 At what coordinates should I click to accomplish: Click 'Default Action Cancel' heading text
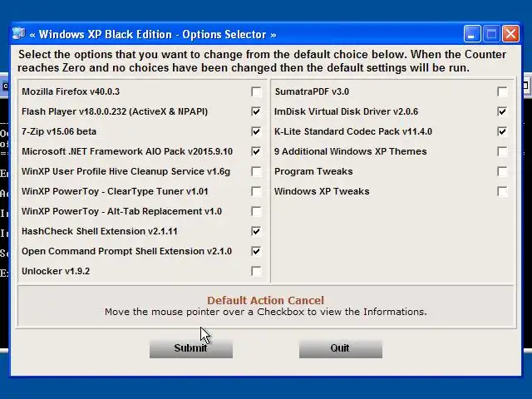pyautogui.click(x=266, y=300)
